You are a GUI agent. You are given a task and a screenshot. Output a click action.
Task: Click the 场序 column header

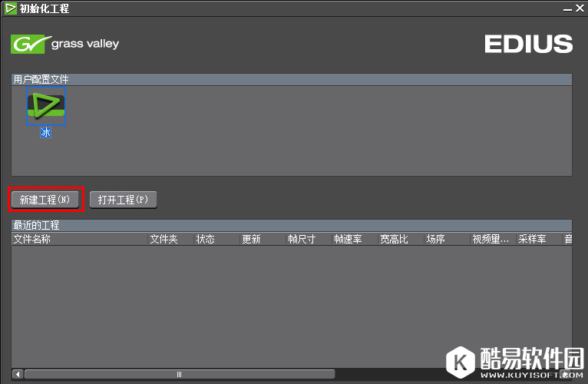click(x=447, y=239)
